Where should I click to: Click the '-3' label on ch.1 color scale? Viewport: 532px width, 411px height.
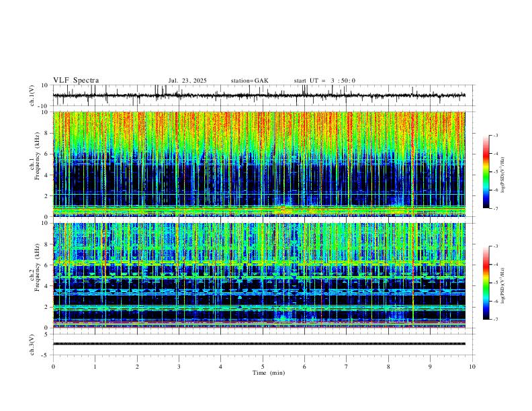[x=496, y=135]
